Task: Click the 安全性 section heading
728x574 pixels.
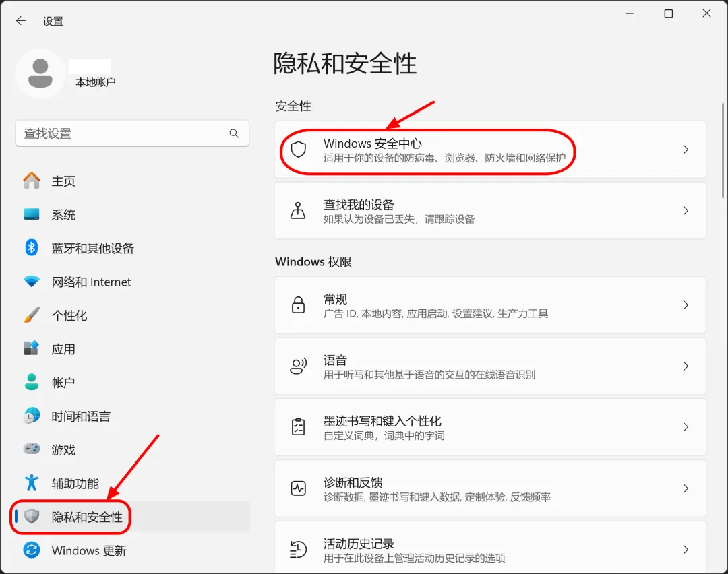Action: 293,106
